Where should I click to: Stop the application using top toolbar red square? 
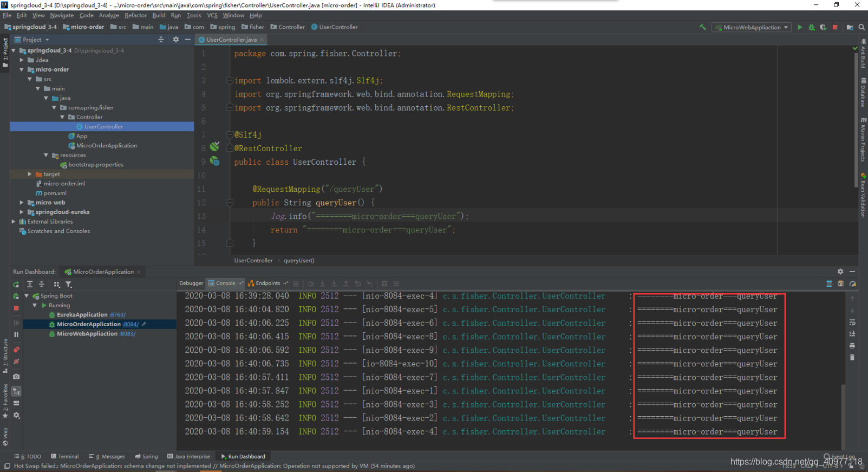click(x=835, y=27)
